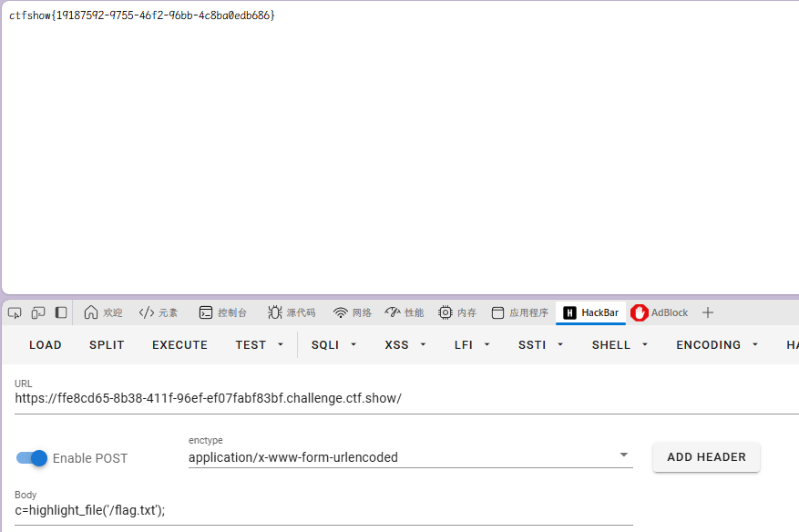Open the Performance gauge icon tab
Image resolution: width=799 pixels, height=532 pixels.
(393, 312)
